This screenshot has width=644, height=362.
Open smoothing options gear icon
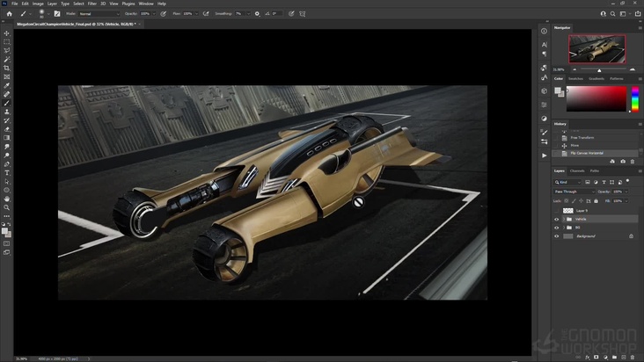click(258, 14)
